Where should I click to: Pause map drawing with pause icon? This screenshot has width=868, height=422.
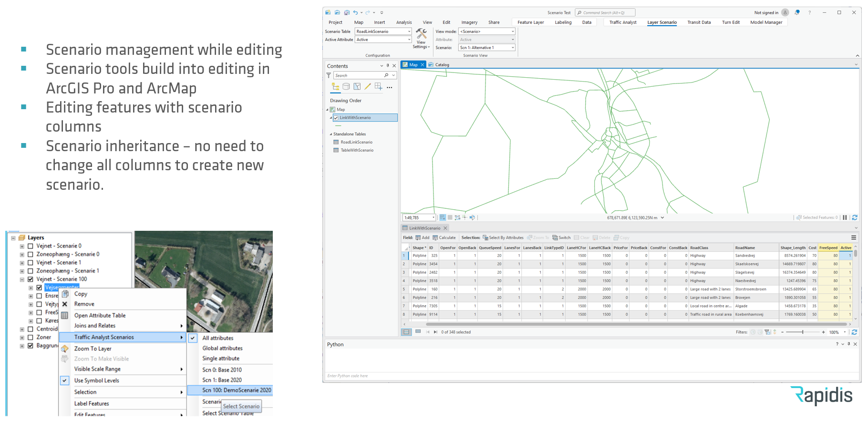[845, 217]
